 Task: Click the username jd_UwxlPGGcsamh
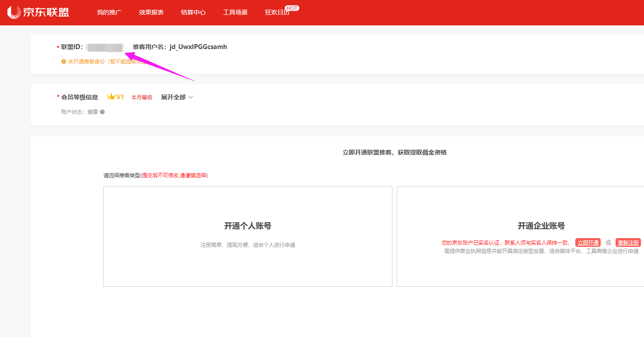198,47
